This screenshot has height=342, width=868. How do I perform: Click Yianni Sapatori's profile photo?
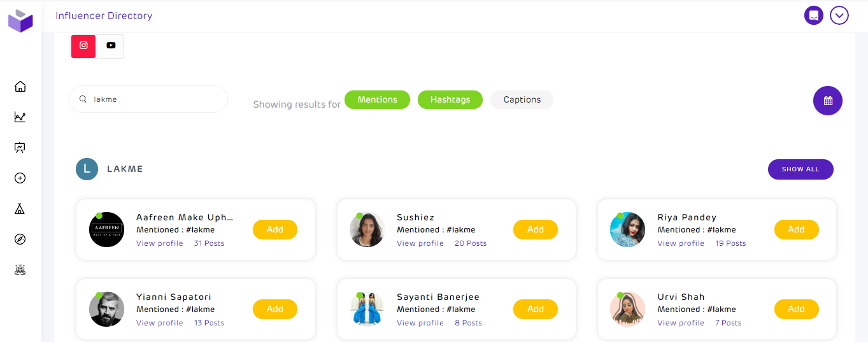point(106,310)
